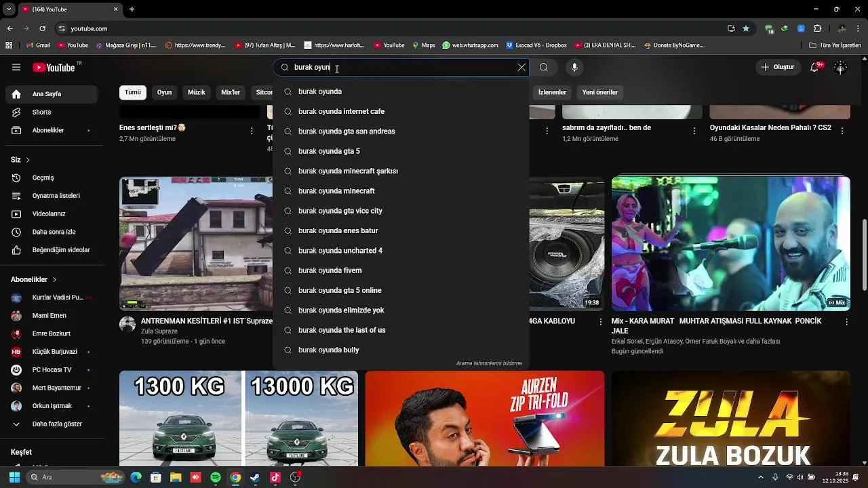Open more options for Enes sertleşti video
The image size is (868, 488).
point(252,131)
